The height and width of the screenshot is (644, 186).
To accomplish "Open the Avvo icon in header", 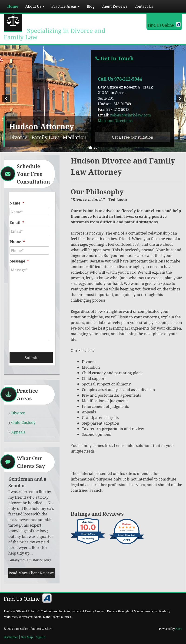I will point(178,24).
